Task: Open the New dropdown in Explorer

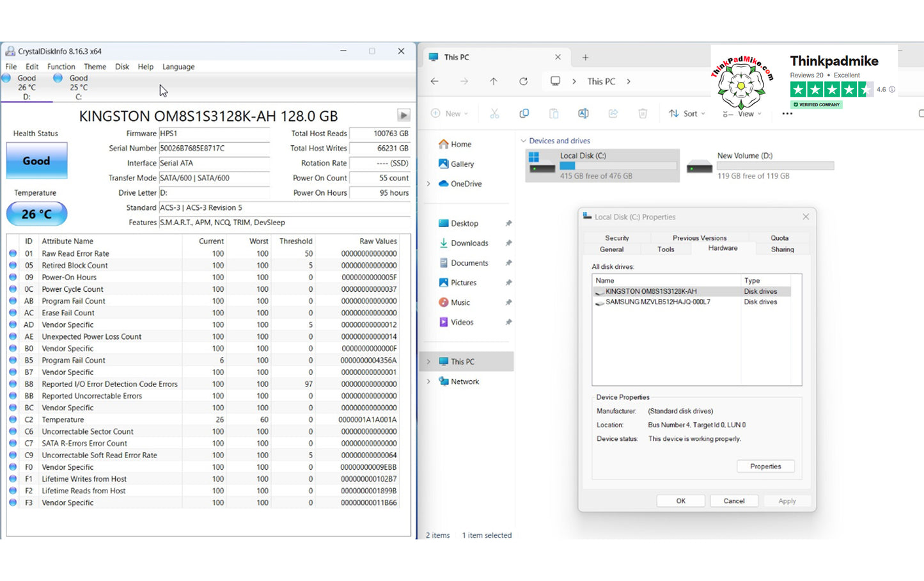Action: [450, 113]
